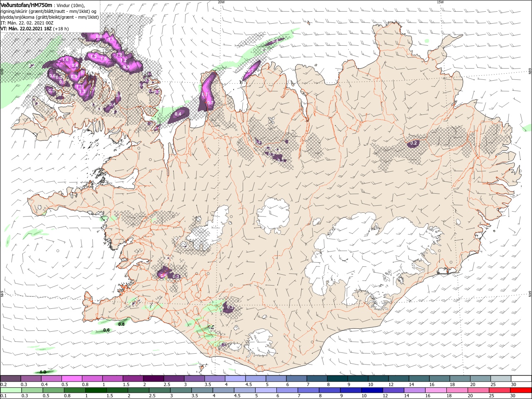Pick pink rain swatch between 18 and 20

pos(457,390)
